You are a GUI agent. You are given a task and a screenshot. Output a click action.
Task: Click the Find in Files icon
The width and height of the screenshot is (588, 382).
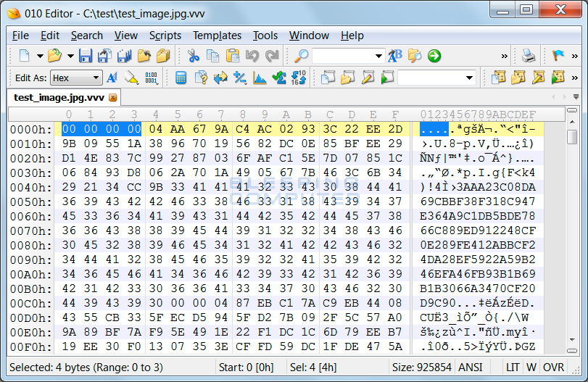(415, 56)
